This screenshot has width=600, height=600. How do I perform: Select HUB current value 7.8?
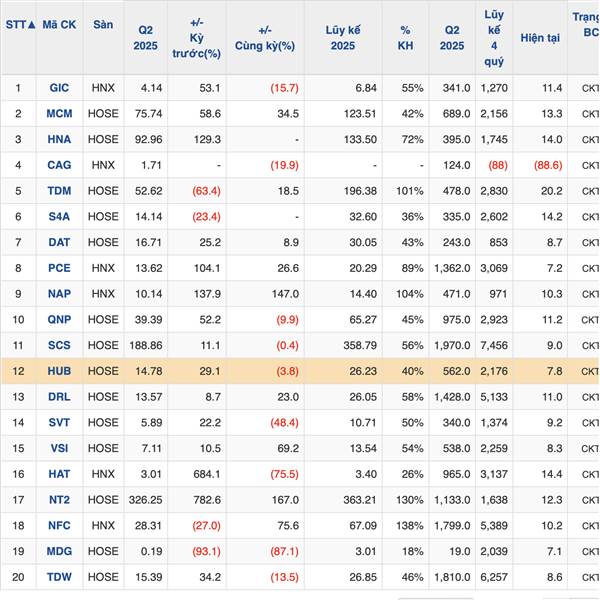554,371
